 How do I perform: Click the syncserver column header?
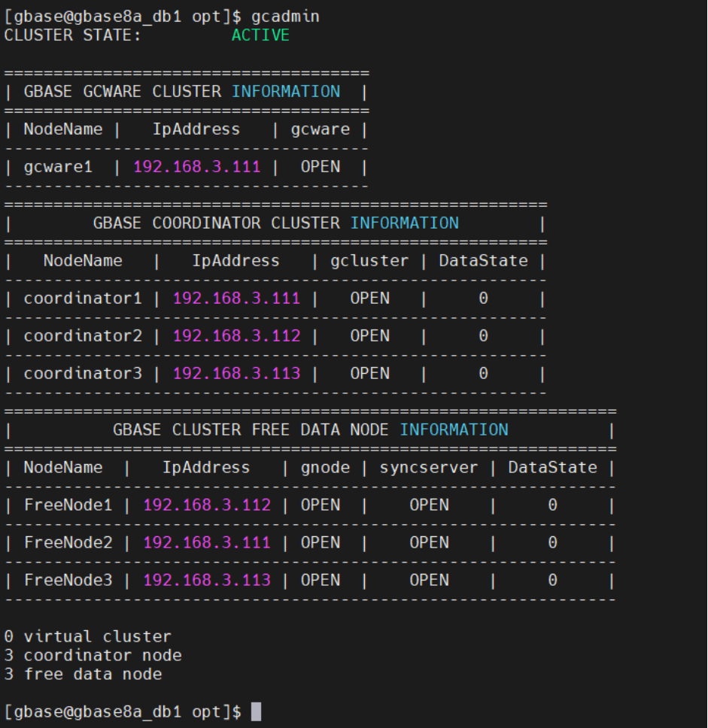429,467
